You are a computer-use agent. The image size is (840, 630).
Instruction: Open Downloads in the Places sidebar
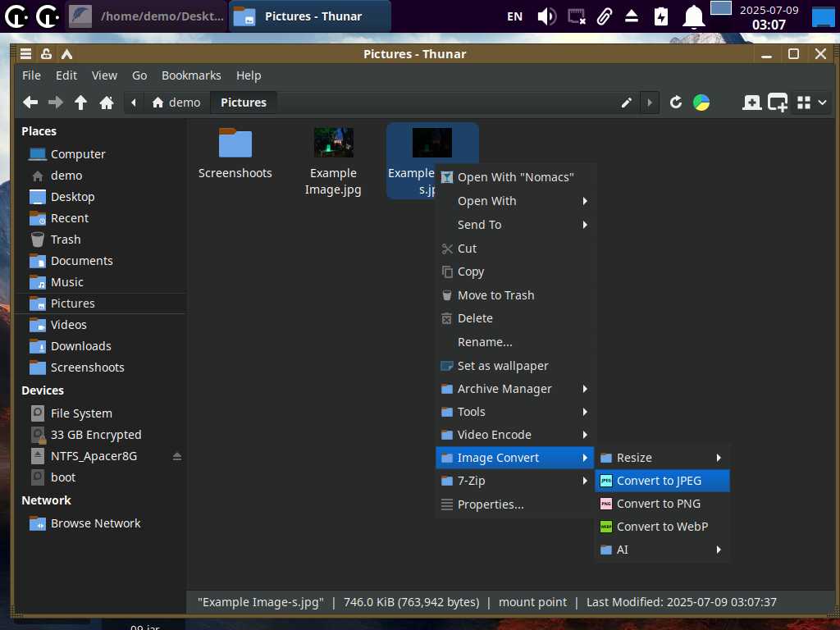[x=80, y=346]
